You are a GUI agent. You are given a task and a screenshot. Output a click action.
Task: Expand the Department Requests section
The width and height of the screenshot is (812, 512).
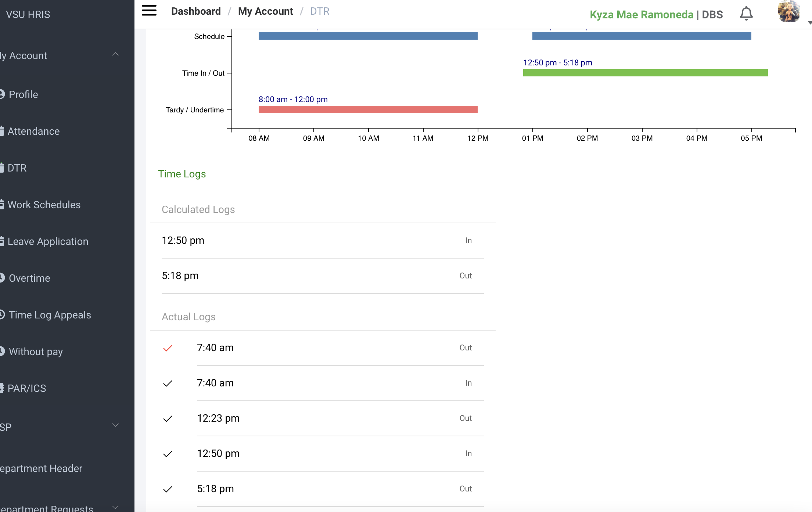(115, 508)
